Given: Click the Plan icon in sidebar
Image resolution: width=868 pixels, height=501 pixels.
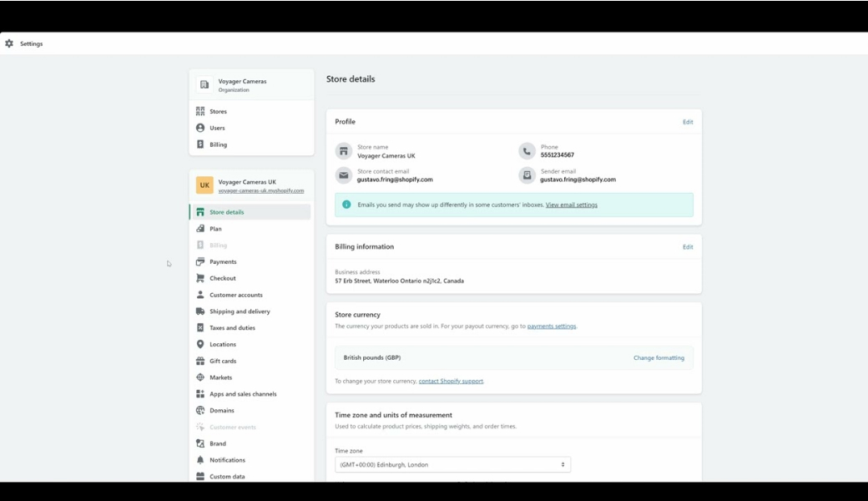Looking at the screenshot, I should [200, 229].
